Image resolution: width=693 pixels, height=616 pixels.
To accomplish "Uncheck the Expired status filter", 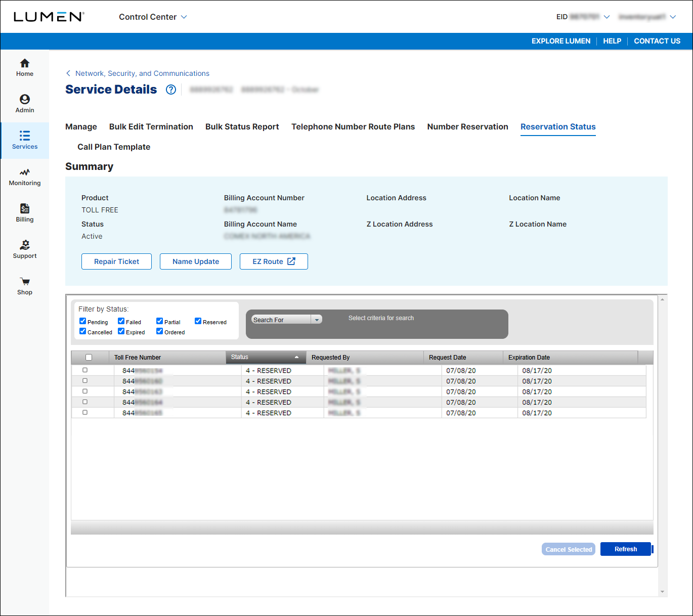I will click(121, 331).
